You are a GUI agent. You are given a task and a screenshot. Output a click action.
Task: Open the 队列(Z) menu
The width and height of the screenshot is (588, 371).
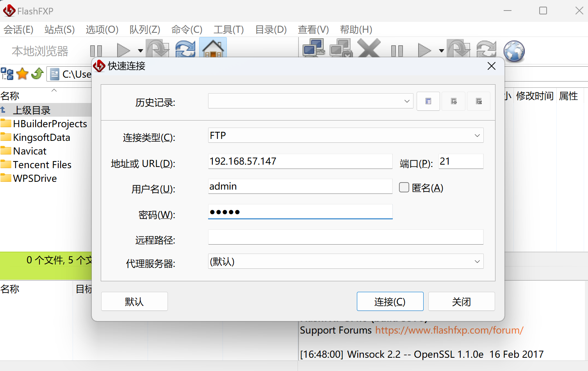pos(145,30)
